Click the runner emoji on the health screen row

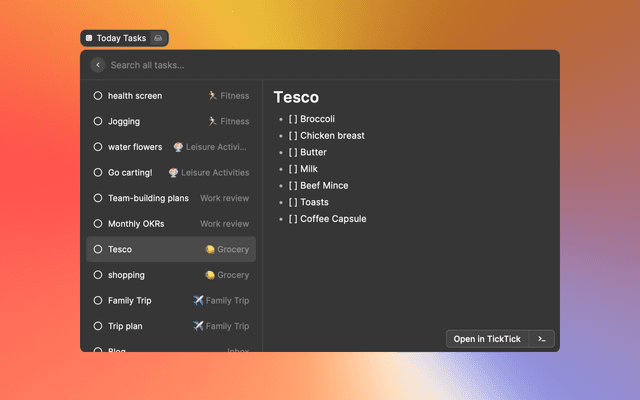click(212, 96)
